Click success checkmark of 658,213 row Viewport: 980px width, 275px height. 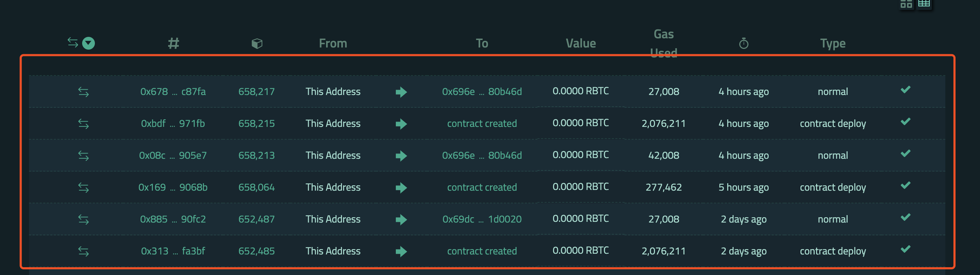click(905, 153)
